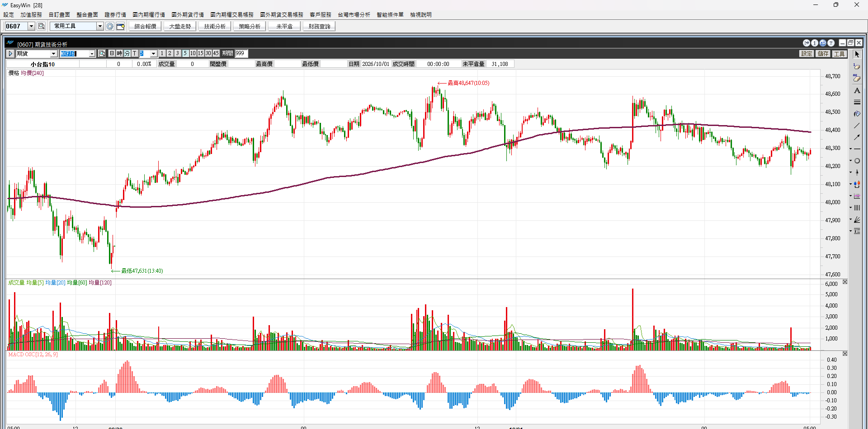Open the minute interval value dropdown
This screenshot has width=868, height=429.
pos(153,53)
